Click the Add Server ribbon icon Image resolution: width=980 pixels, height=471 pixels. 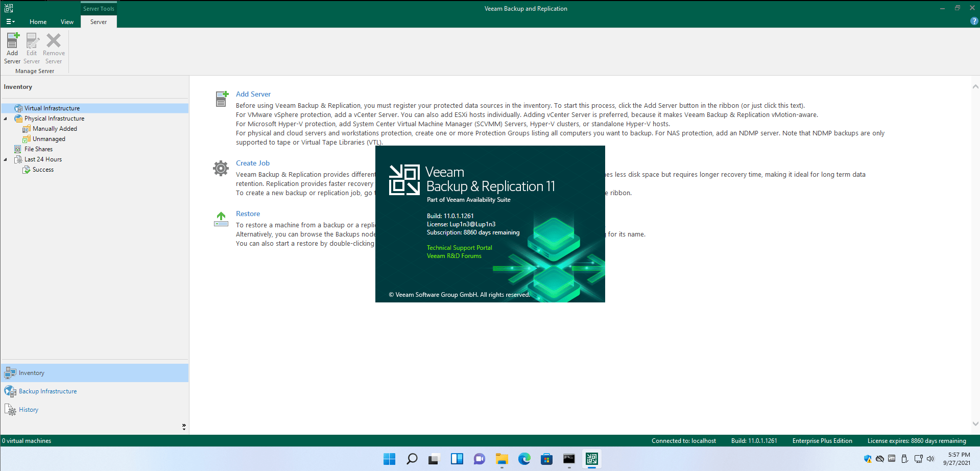[12, 48]
